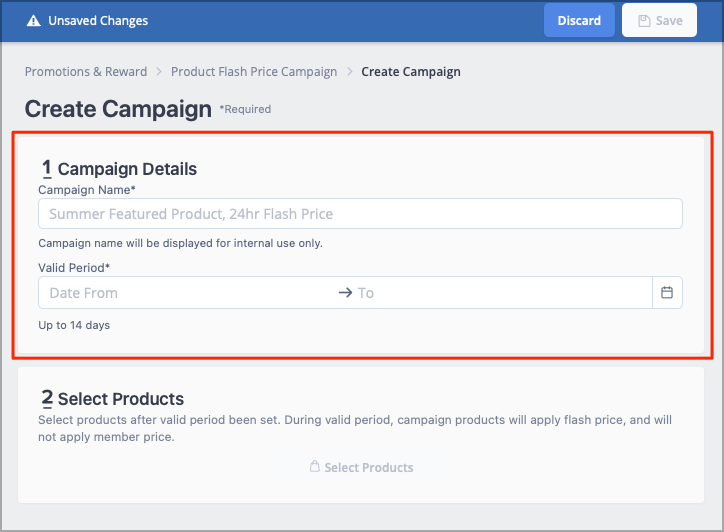Set the Date From field
The width and height of the screenshot is (724, 532).
click(187, 293)
